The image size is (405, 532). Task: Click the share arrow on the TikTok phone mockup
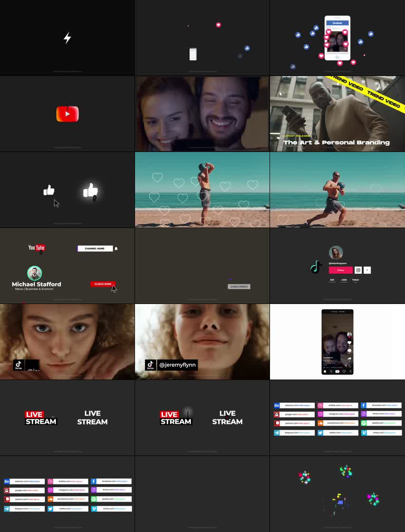(349, 359)
